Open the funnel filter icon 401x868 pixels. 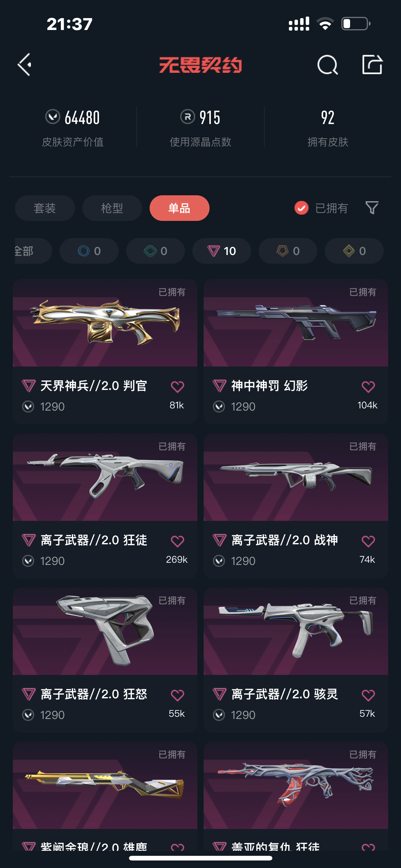[x=372, y=207]
